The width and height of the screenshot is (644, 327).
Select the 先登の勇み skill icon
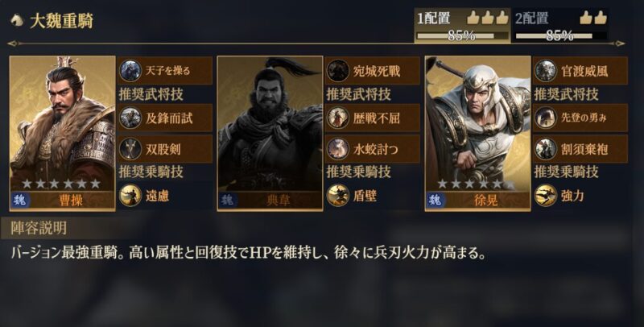(546, 118)
